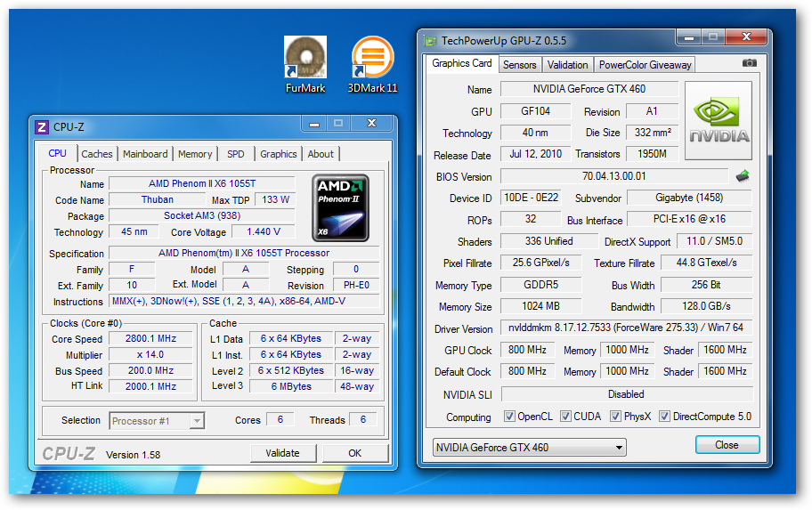The height and width of the screenshot is (510, 812).
Task: Click the Code Name value Thuban
Action: click(158, 199)
